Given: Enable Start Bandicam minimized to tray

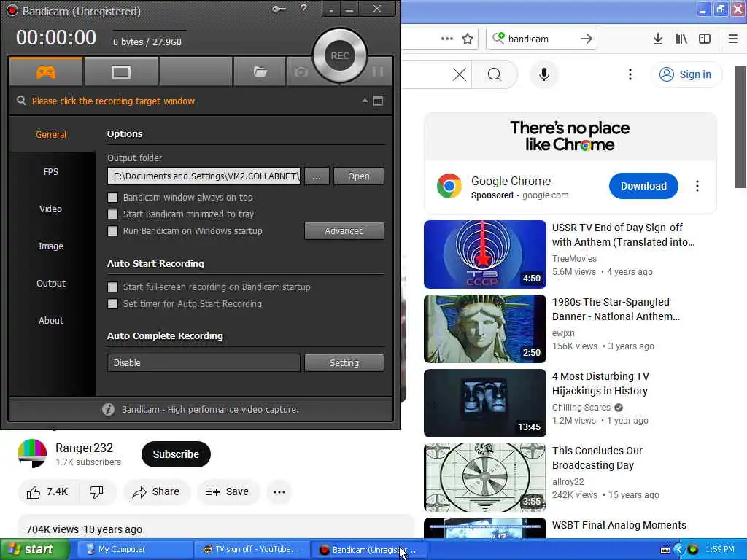Looking at the screenshot, I should point(113,214).
